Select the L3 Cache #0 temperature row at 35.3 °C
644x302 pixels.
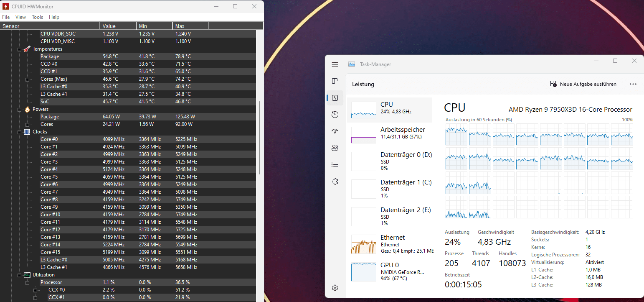point(148,87)
